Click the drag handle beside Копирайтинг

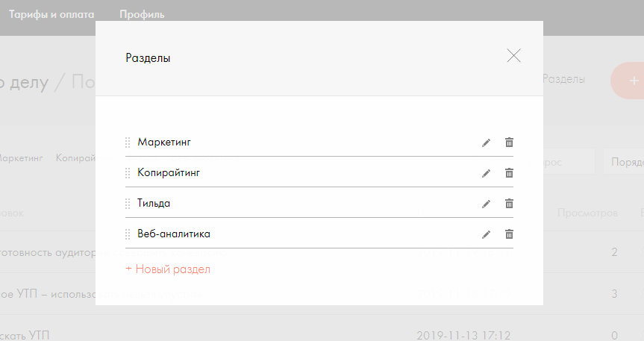[x=128, y=173]
